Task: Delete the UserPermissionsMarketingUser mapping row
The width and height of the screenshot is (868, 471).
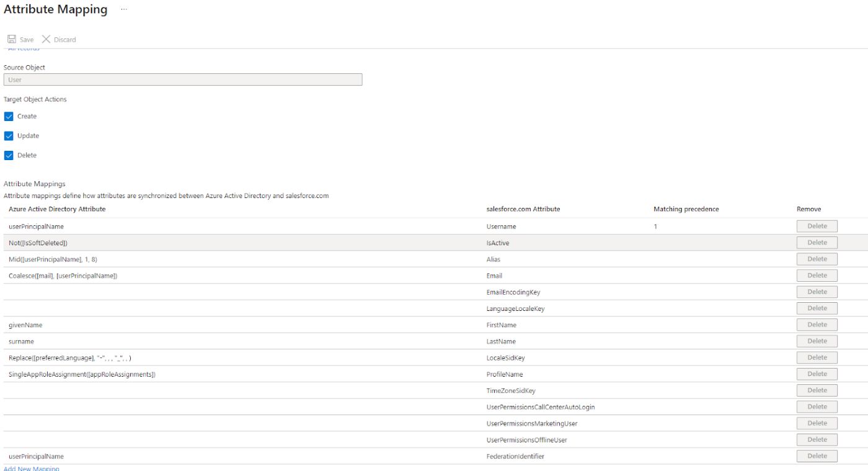Action: (x=817, y=423)
